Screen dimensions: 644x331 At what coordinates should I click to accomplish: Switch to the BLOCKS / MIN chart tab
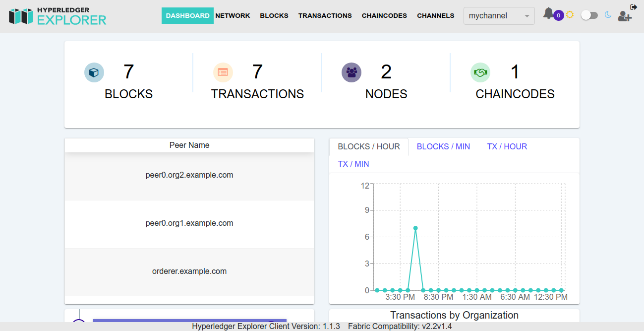pyautogui.click(x=443, y=146)
